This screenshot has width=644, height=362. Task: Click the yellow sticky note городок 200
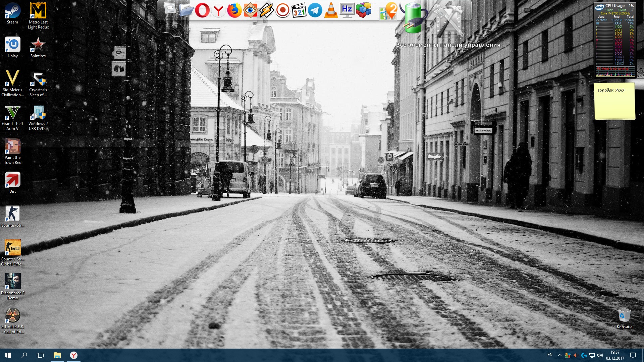tap(614, 101)
